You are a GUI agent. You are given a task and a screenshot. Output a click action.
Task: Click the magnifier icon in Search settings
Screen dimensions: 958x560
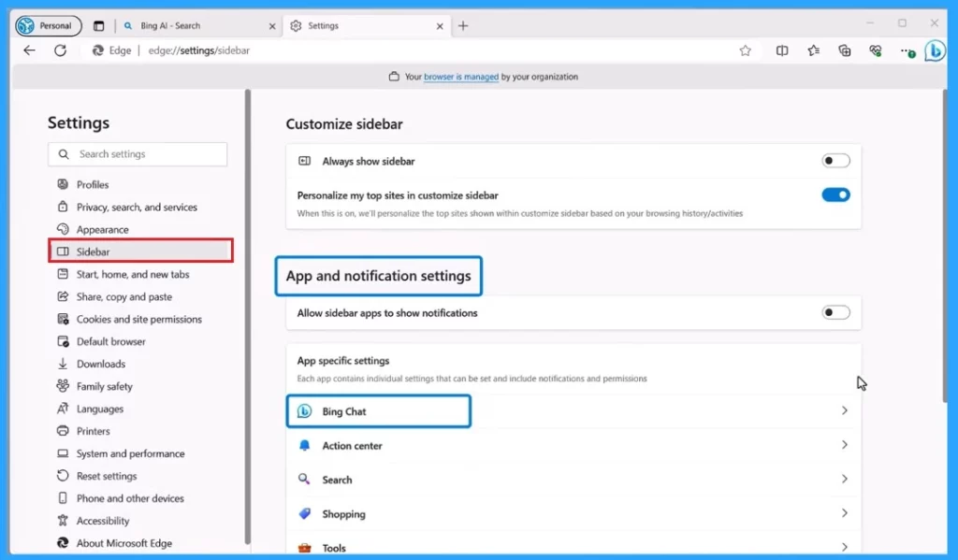tap(64, 154)
